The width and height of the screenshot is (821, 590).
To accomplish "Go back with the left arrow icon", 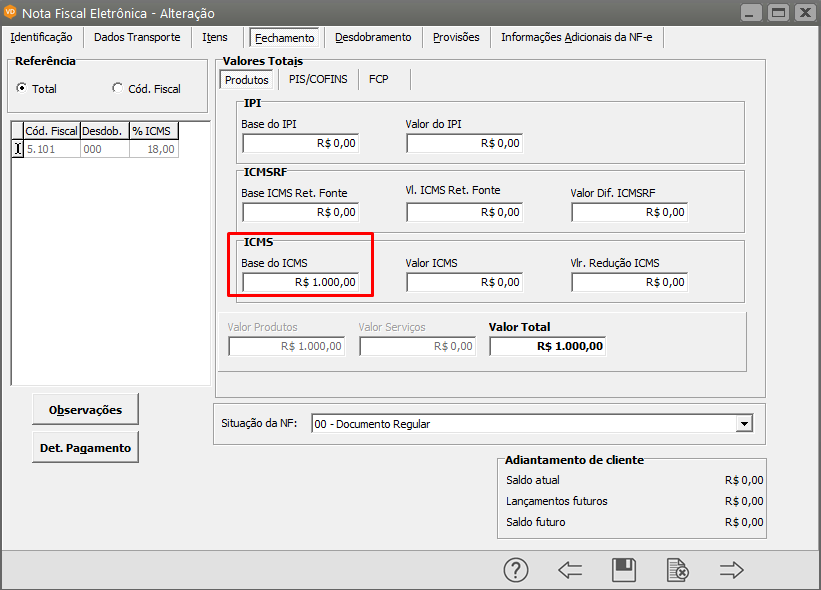I will [570, 570].
